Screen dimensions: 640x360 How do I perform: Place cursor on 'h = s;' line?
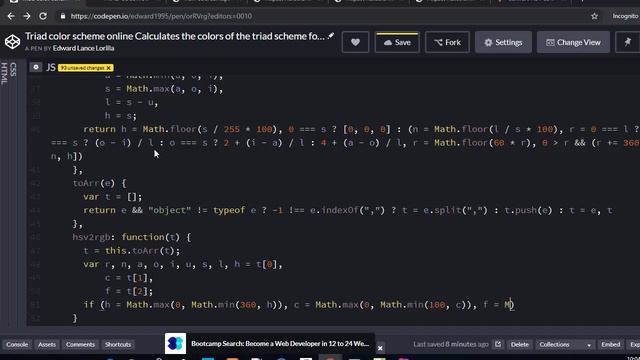tap(120, 116)
